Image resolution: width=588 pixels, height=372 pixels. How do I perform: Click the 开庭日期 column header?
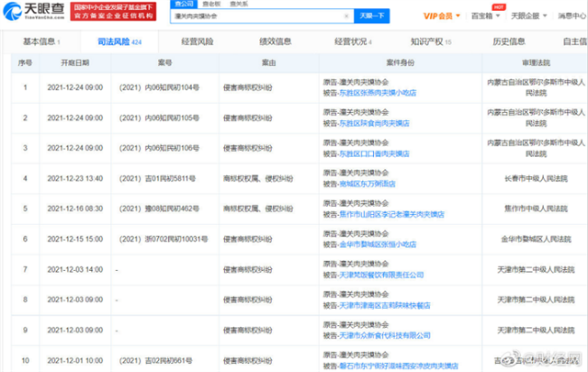point(75,63)
